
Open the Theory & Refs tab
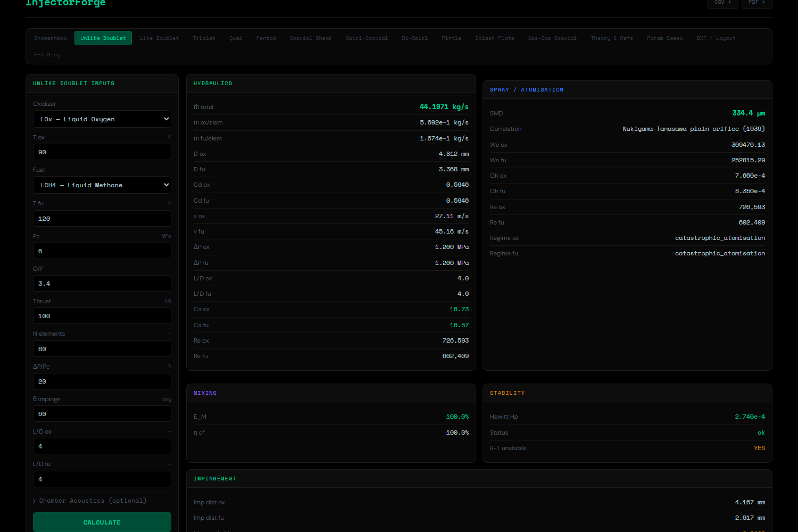pyautogui.click(x=612, y=38)
